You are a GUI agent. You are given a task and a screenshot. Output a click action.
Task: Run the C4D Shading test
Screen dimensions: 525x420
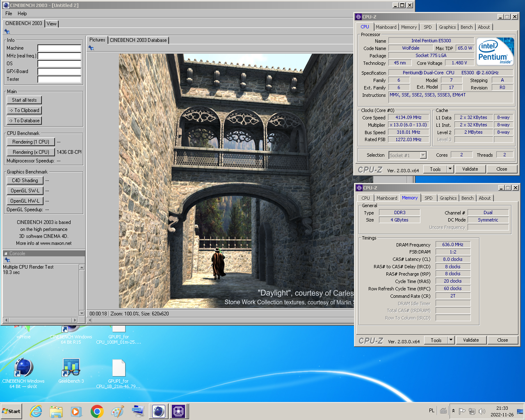click(x=25, y=180)
